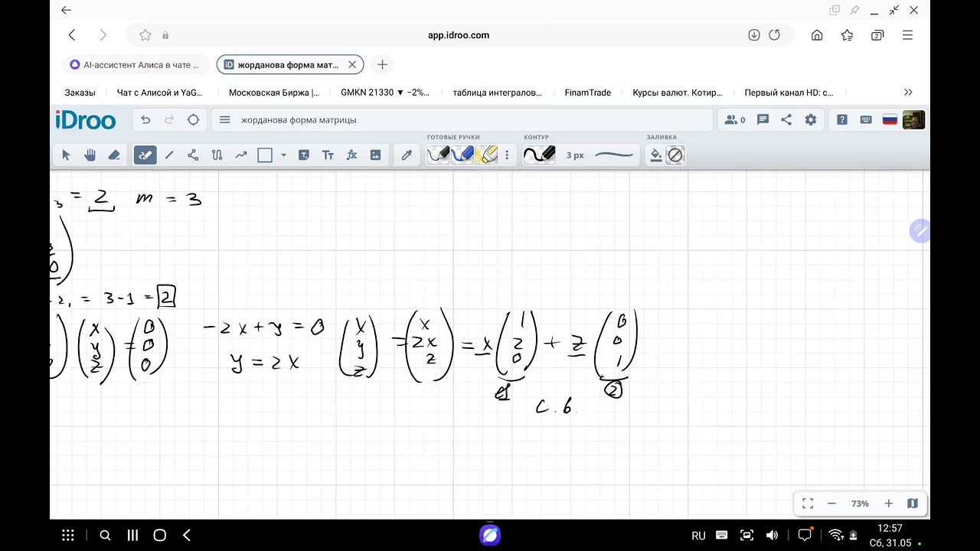
Task: Zoom in the board with plus
Action: pos(888,504)
